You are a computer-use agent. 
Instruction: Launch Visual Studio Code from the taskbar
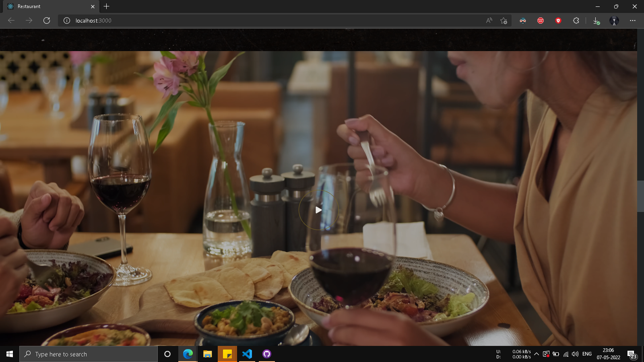pos(247,354)
